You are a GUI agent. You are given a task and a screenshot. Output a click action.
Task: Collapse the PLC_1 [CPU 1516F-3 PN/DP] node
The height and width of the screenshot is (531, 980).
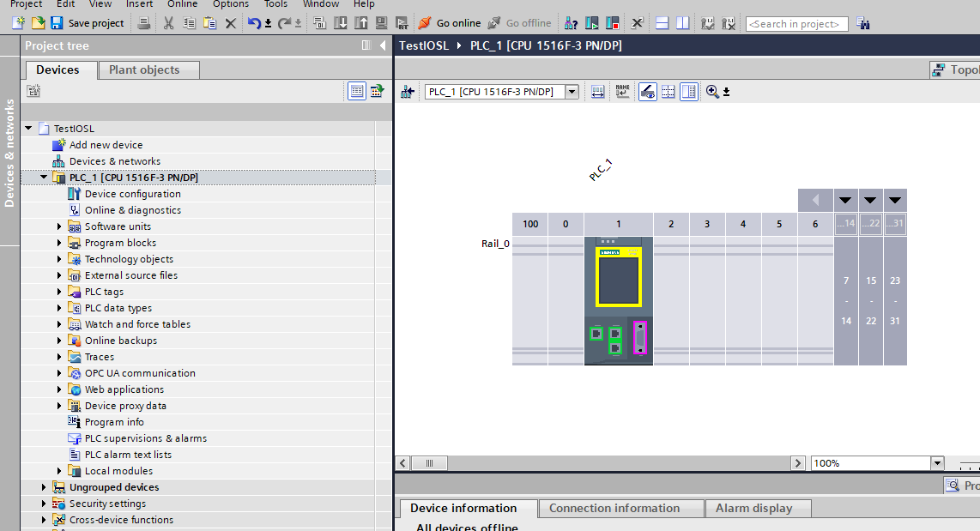tap(44, 178)
